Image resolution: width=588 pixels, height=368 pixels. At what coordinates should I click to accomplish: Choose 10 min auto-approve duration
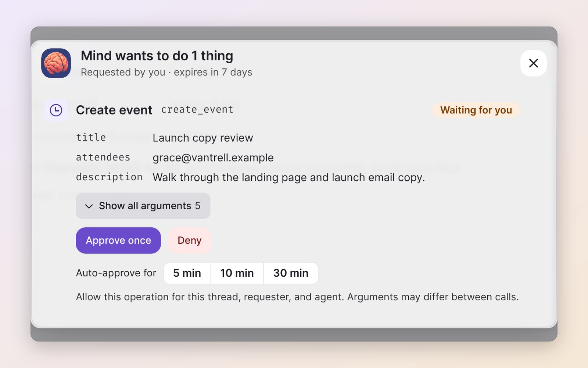[x=237, y=273]
